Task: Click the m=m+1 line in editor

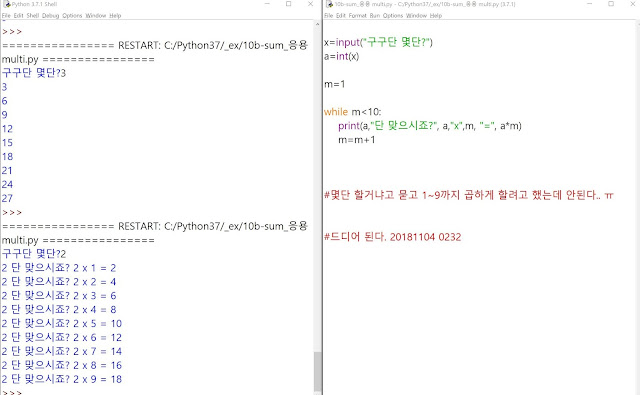Action: tap(357, 140)
